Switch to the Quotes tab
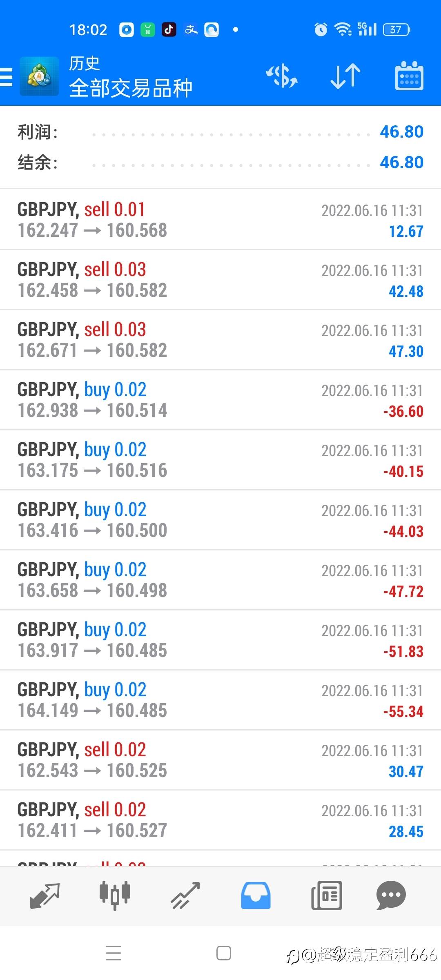This screenshot has width=441, height=980. tap(45, 895)
